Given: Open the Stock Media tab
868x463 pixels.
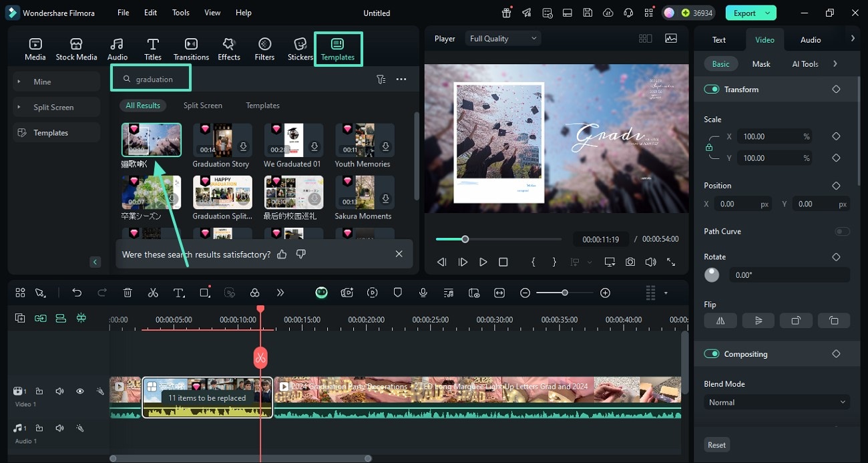Looking at the screenshot, I should (x=76, y=49).
